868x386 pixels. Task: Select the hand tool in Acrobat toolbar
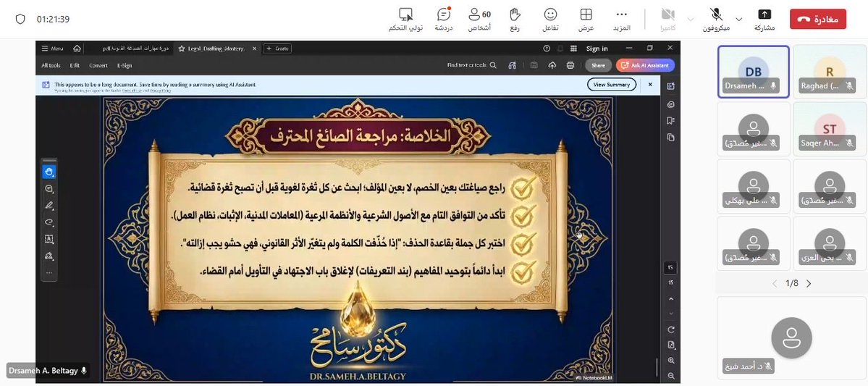[49, 172]
